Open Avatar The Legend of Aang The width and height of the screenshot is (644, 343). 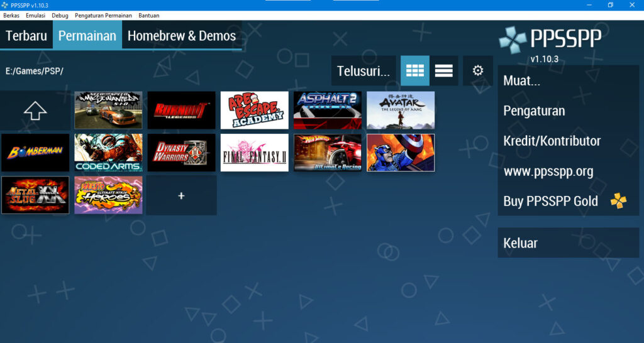(401, 111)
